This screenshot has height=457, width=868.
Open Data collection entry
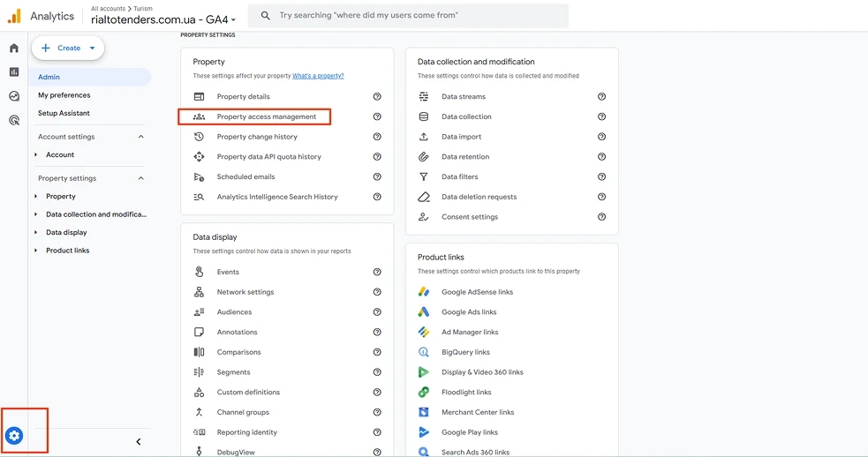466,116
